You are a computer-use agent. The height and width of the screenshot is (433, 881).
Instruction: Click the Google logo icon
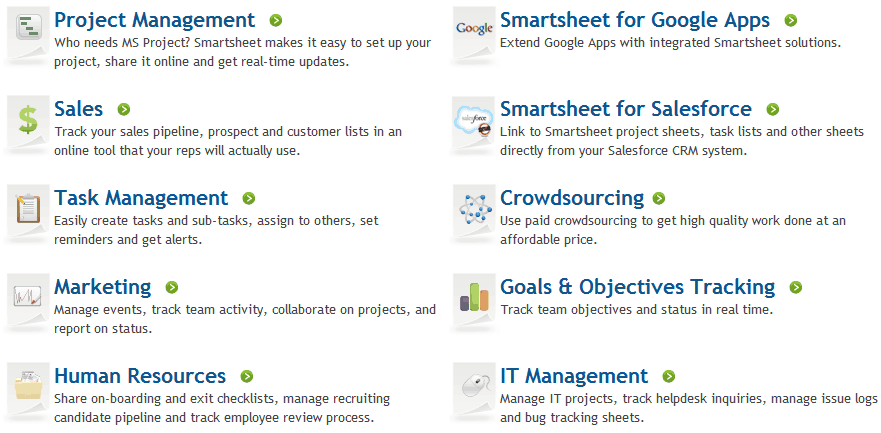(474, 28)
